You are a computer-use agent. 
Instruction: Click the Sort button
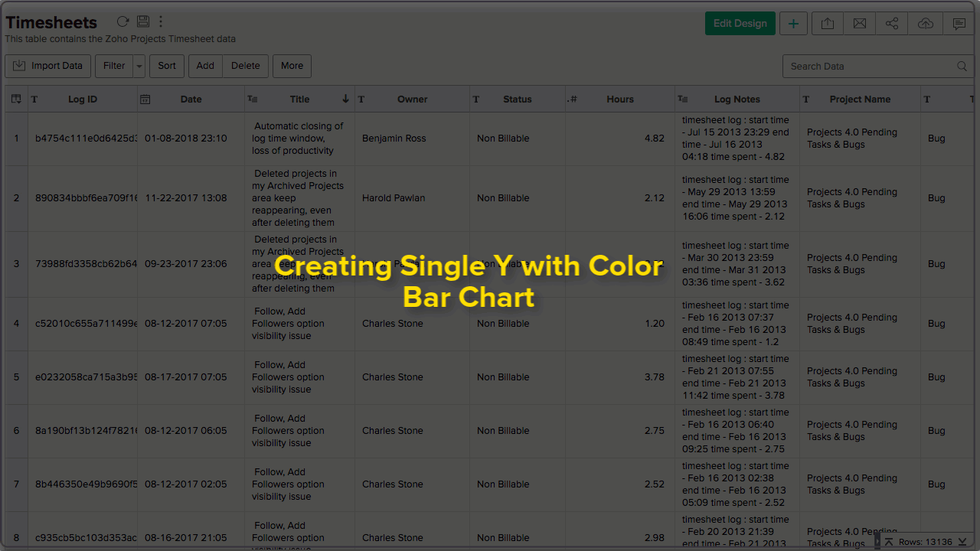pyautogui.click(x=167, y=66)
